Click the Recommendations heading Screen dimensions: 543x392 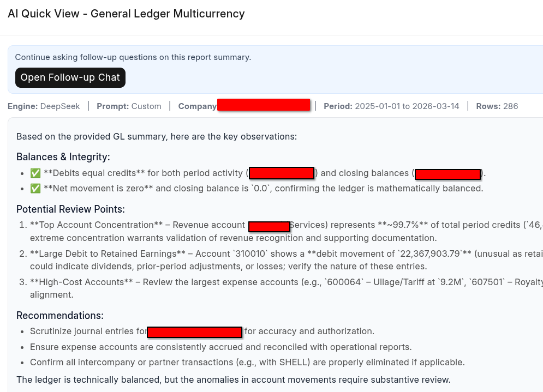(60, 315)
